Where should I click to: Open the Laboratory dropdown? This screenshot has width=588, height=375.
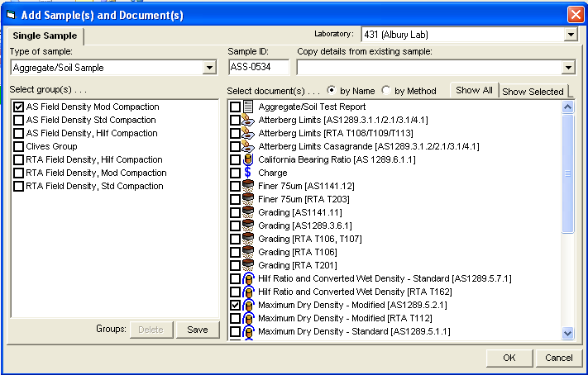click(569, 35)
